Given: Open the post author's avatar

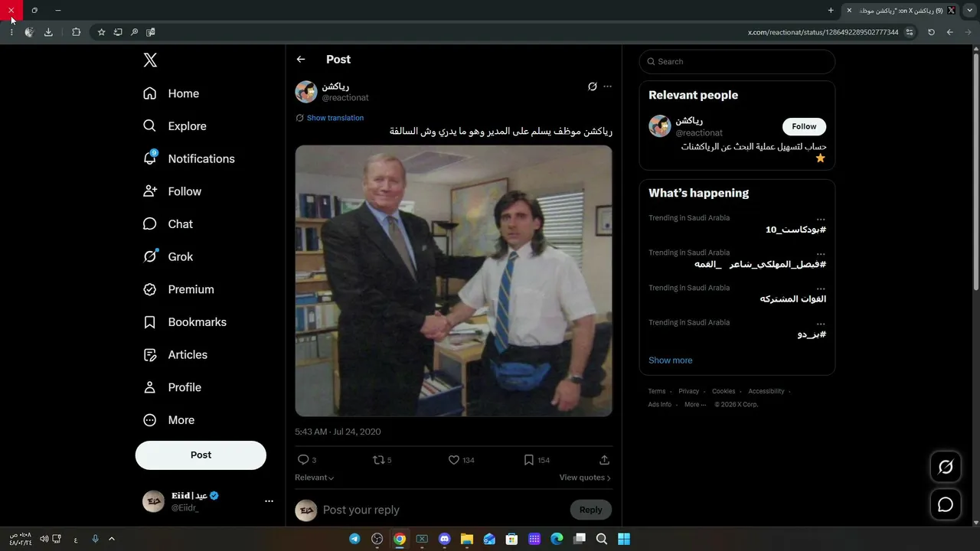Looking at the screenshot, I should (306, 92).
